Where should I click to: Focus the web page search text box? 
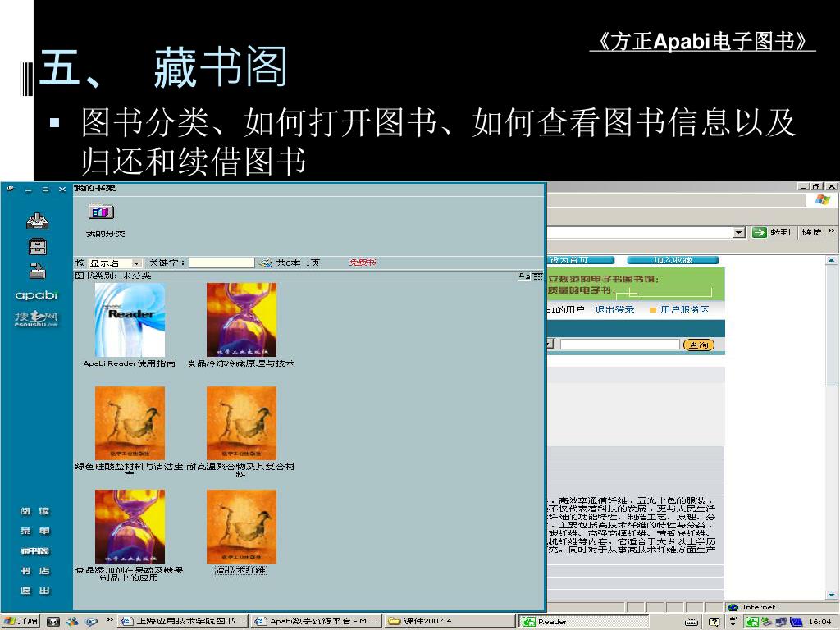click(620, 344)
